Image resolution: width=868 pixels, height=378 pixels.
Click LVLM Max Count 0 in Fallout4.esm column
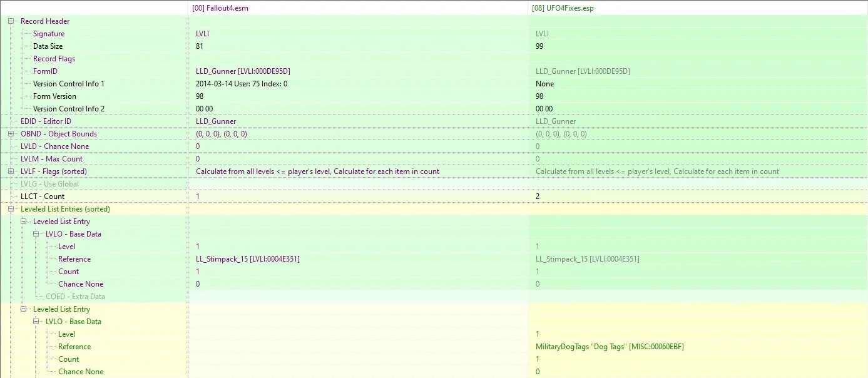(x=198, y=159)
